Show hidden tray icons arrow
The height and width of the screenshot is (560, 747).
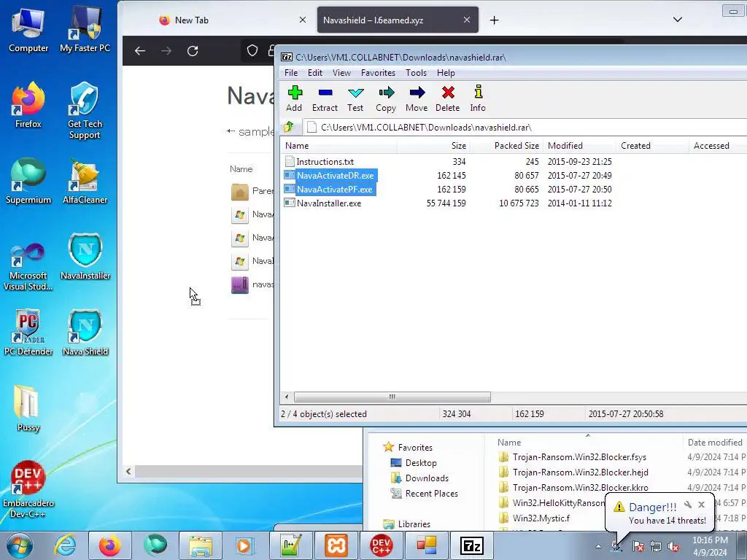[x=598, y=546]
